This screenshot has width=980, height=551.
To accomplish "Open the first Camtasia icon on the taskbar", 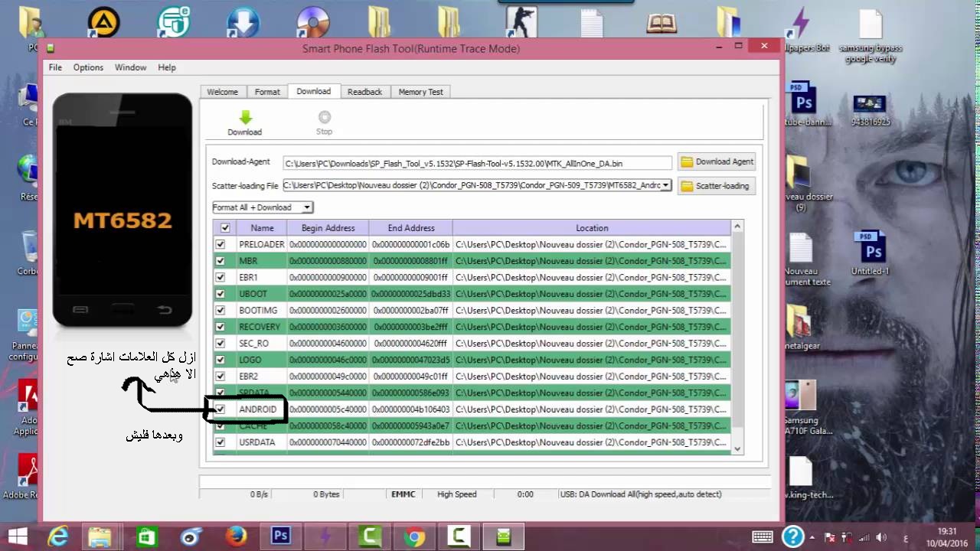I will [370, 536].
